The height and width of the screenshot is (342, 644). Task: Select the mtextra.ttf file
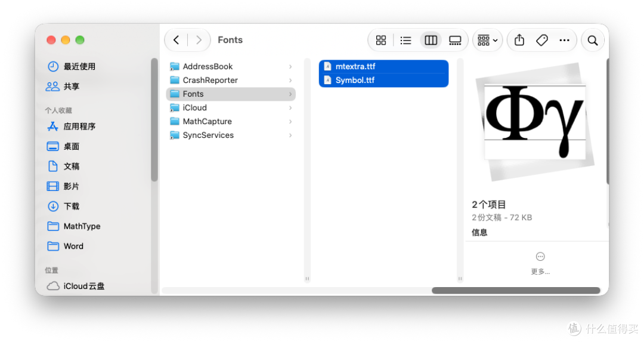(383, 67)
